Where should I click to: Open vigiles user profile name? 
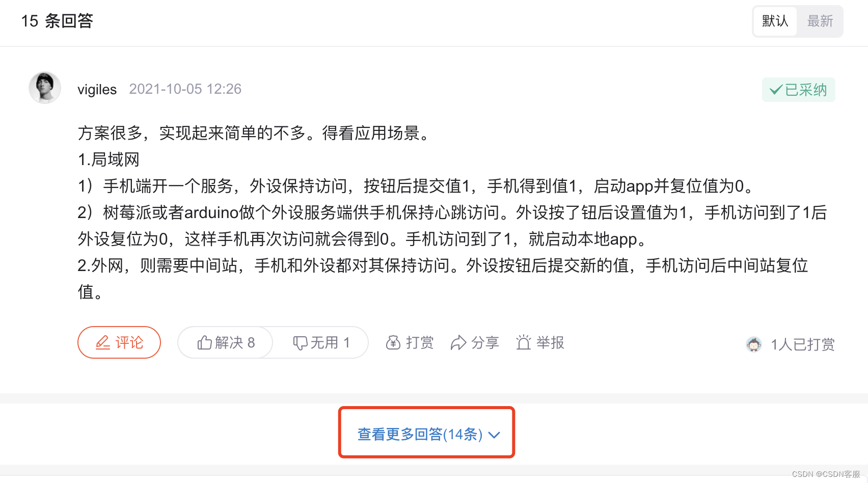tap(97, 89)
